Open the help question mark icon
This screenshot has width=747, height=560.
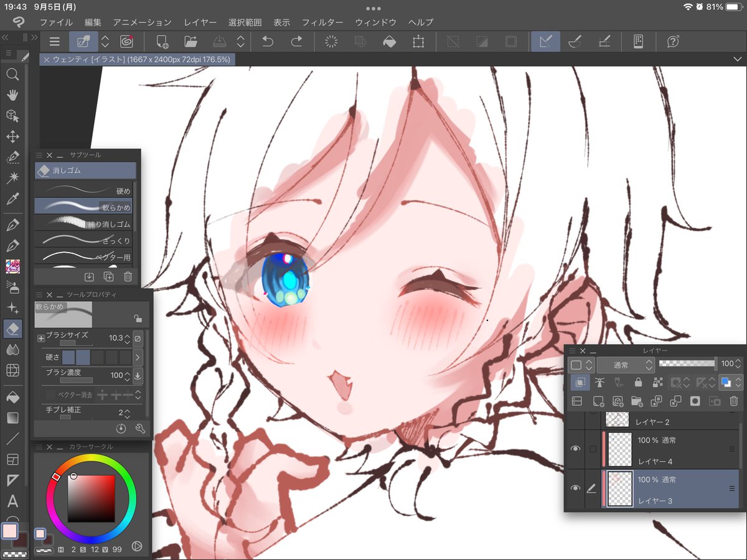[673, 42]
